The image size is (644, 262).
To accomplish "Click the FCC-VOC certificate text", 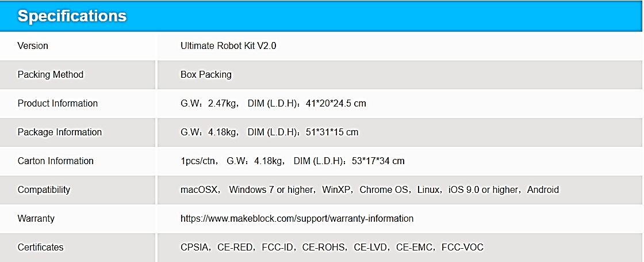I will coord(462,248).
